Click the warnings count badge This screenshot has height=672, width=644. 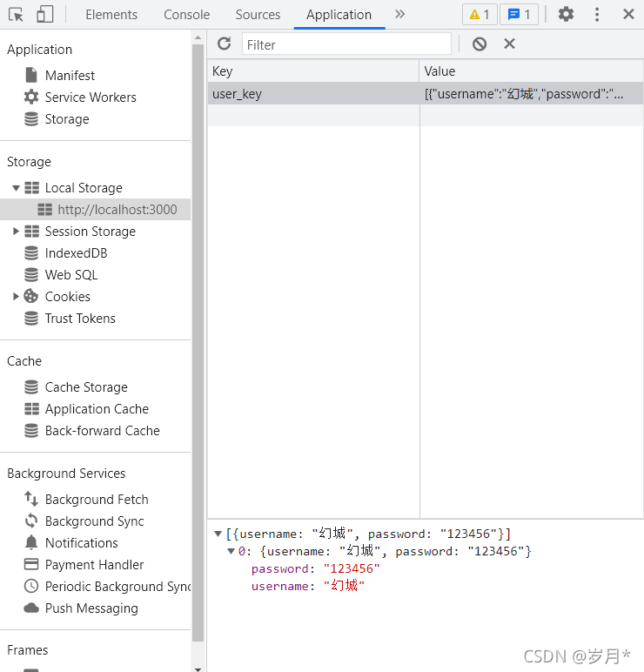[x=480, y=15]
